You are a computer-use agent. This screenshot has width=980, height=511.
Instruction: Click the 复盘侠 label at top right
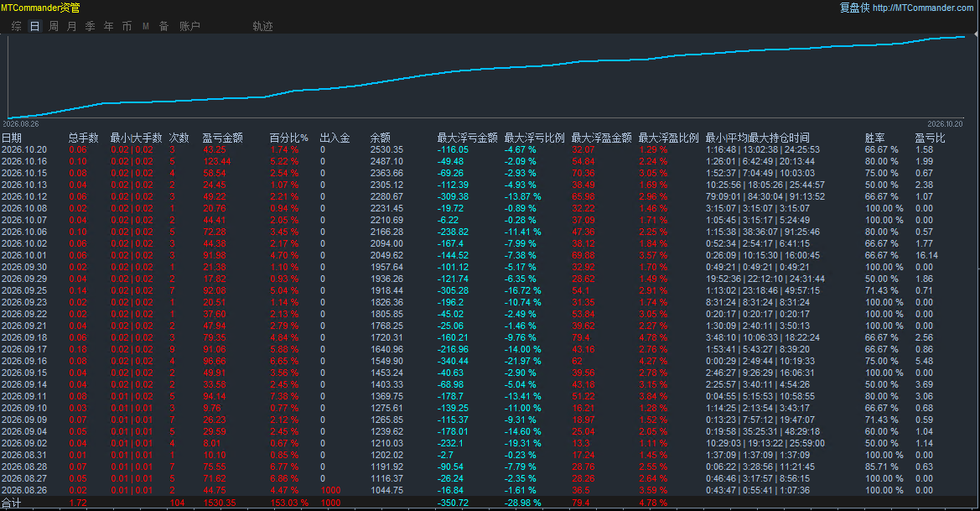coord(854,8)
